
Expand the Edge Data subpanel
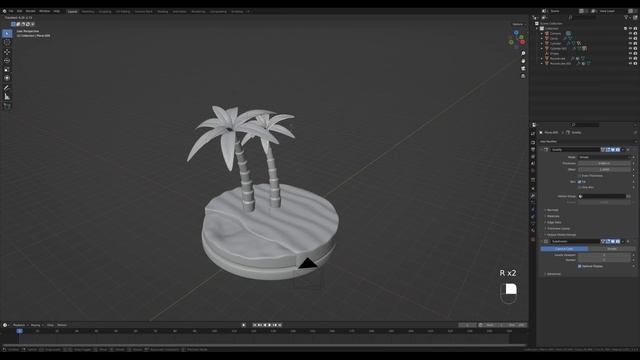click(x=553, y=222)
